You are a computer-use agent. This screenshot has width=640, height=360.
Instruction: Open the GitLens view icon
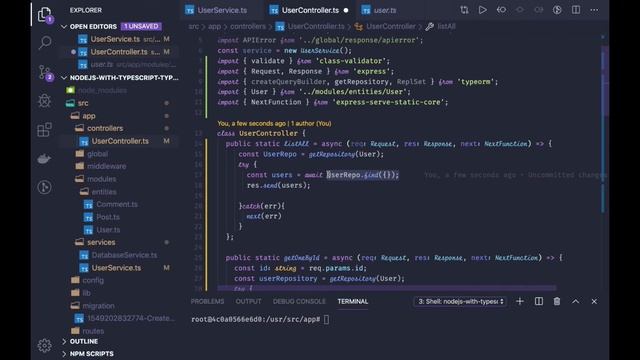(x=44, y=187)
